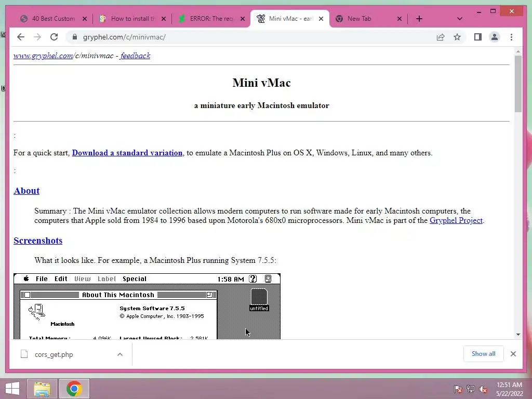
Task: Open the downloaded cors_get.php file
Action: point(54,354)
